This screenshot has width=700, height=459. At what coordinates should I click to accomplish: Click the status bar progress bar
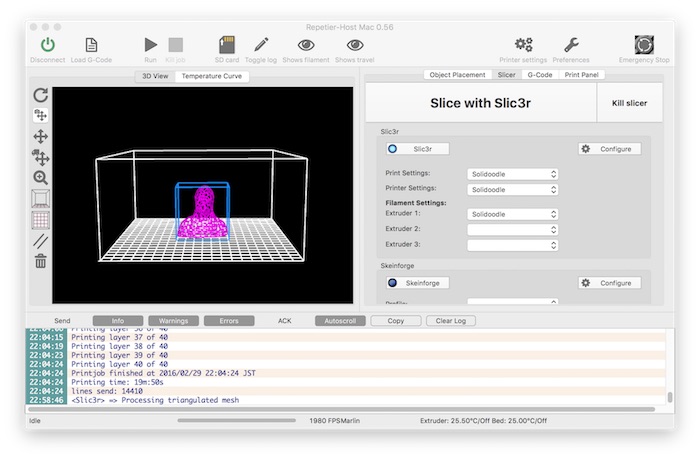[237, 420]
